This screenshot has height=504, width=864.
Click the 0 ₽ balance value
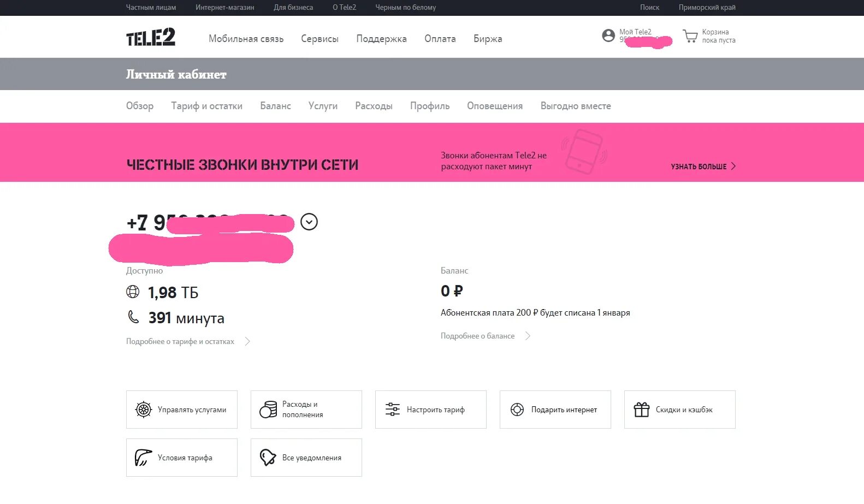pos(452,291)
